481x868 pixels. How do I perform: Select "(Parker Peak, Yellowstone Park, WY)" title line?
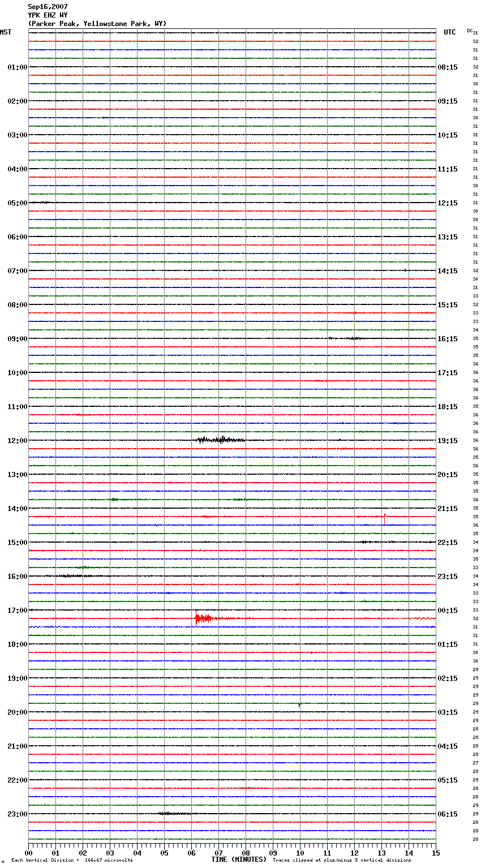tap(97, 24)
